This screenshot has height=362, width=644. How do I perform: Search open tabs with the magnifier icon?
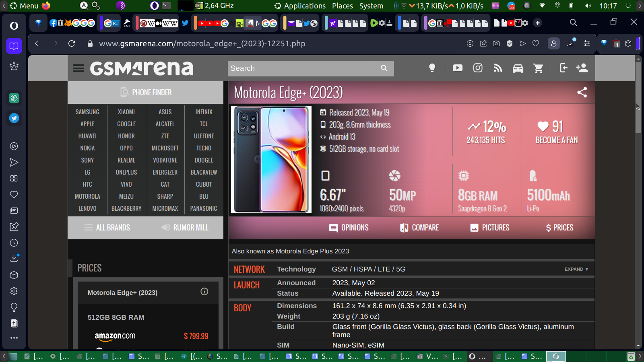coord(574,23)
